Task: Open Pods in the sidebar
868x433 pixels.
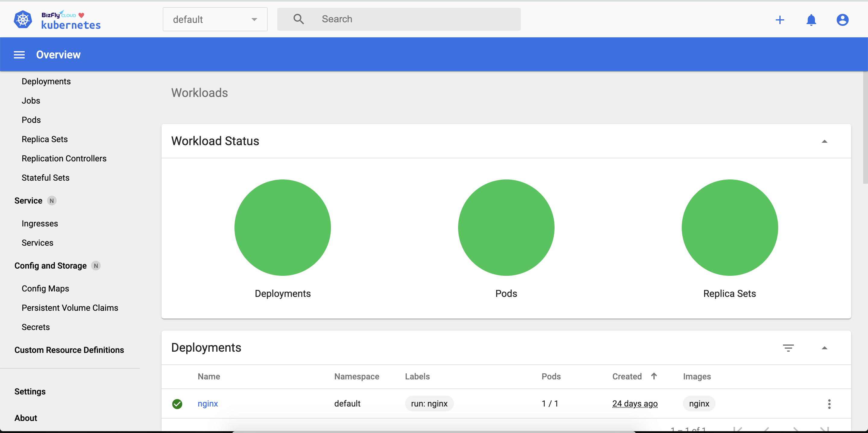Action: tap(31, 120)
